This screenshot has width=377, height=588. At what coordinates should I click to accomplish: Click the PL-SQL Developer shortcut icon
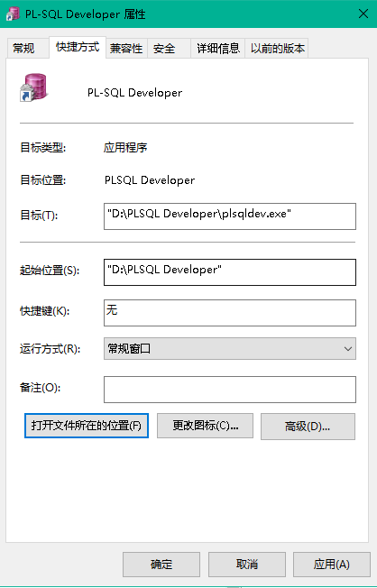pyautogui.click(x=33, y=87)
